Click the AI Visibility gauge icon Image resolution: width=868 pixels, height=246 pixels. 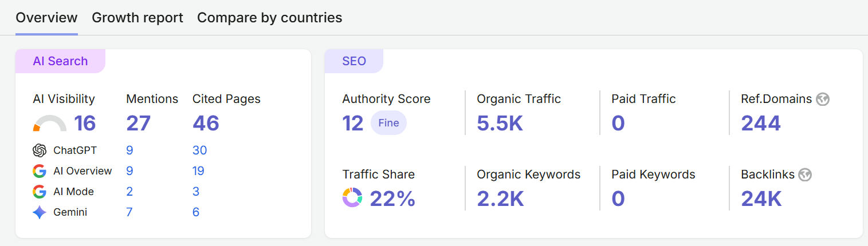click(x=50, y=124)
